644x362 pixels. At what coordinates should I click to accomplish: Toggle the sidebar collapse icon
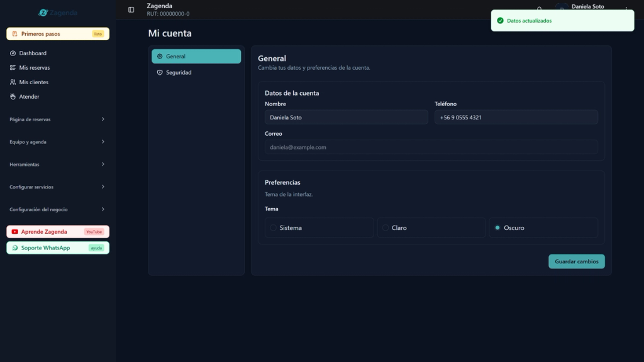point(131,9)
